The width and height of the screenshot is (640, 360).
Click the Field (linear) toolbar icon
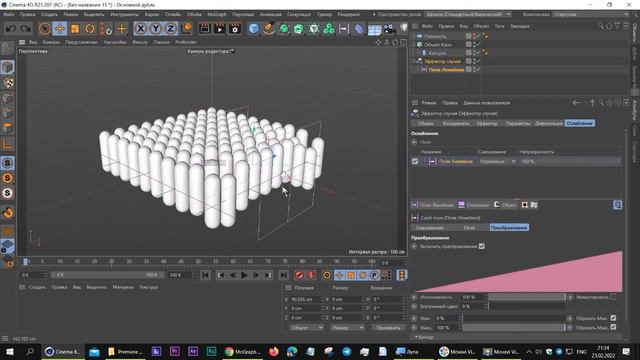tap(344, 29)
